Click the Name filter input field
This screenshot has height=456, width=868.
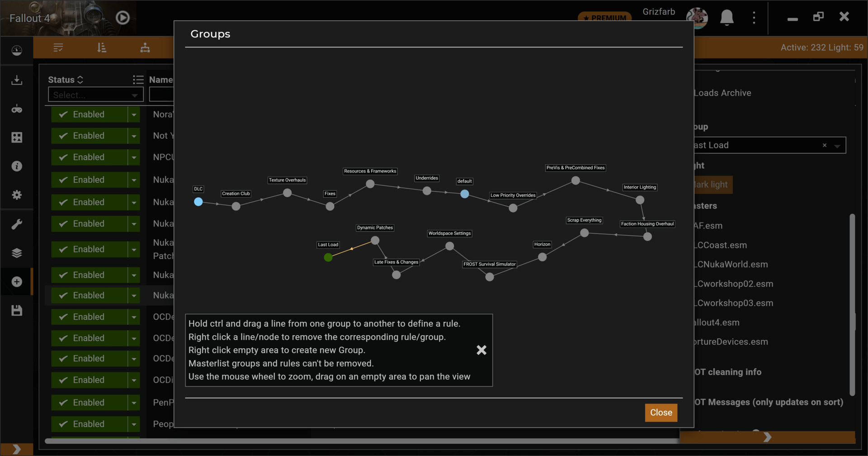[x=161, y=95]
